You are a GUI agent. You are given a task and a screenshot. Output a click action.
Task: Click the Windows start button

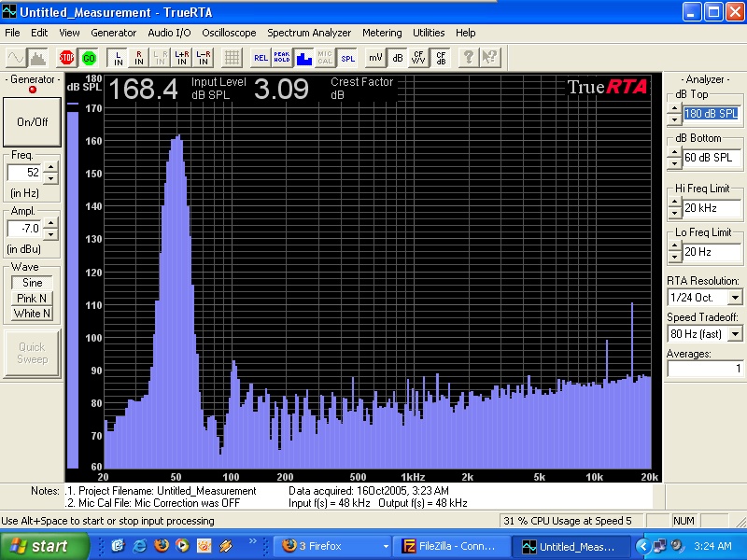click(43, 546)
